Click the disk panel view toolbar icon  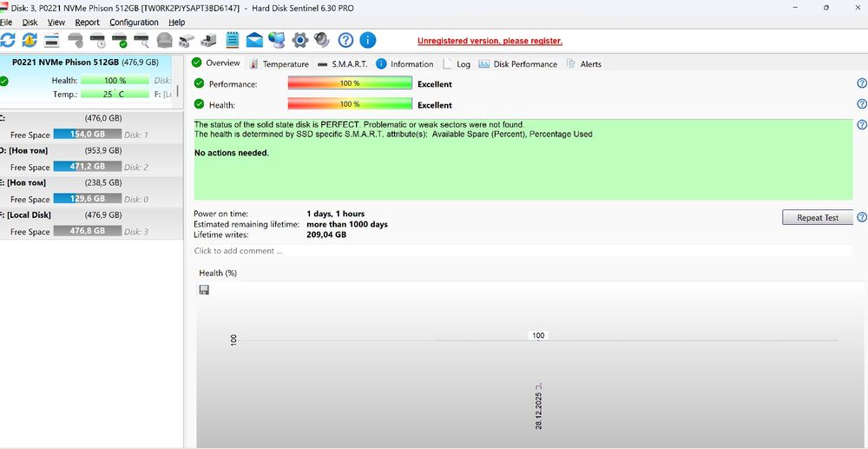pos(52,40)
